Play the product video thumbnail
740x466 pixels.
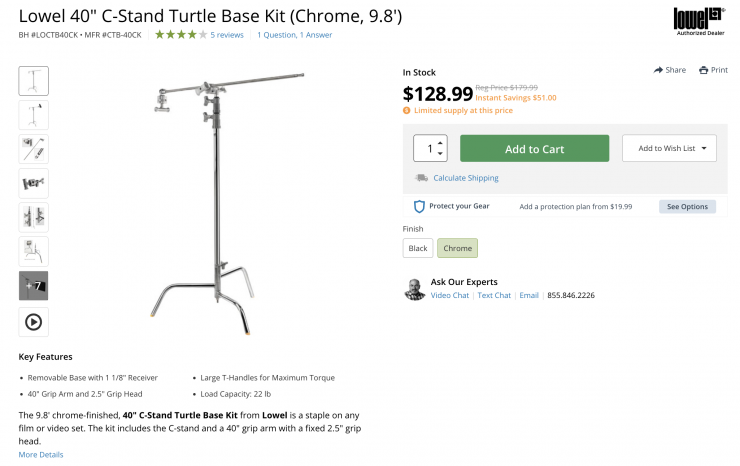click(33, 322)
